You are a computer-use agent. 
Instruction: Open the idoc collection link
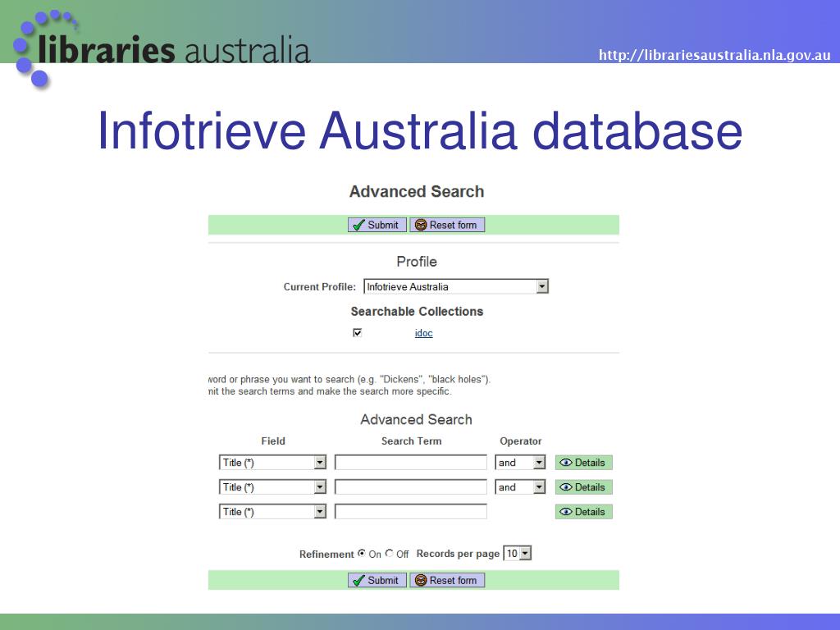click(424, 333)
